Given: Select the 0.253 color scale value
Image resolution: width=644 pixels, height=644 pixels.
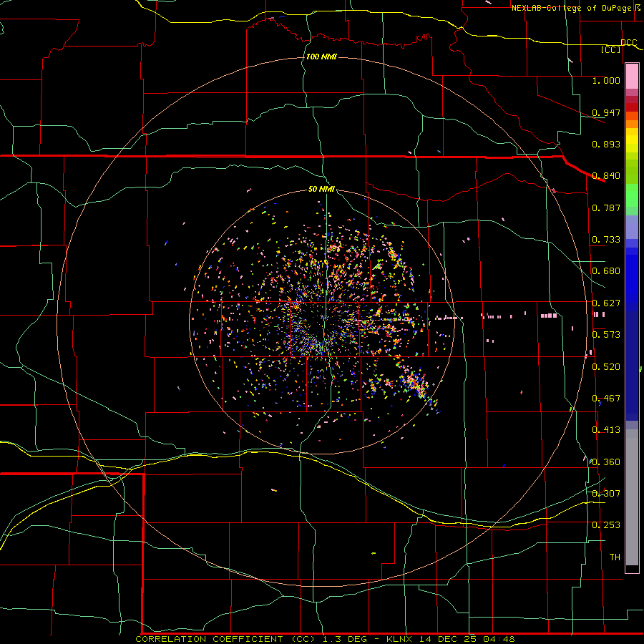Looking at the screenshot, I should click(x=606, y=525).
